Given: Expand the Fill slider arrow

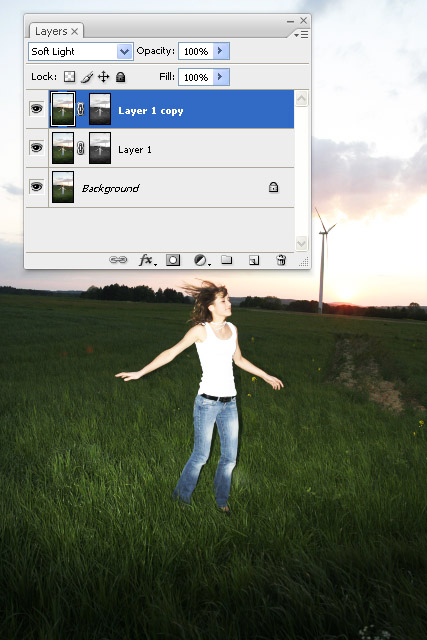Looking at the screenshot, I should pos(221,77).
